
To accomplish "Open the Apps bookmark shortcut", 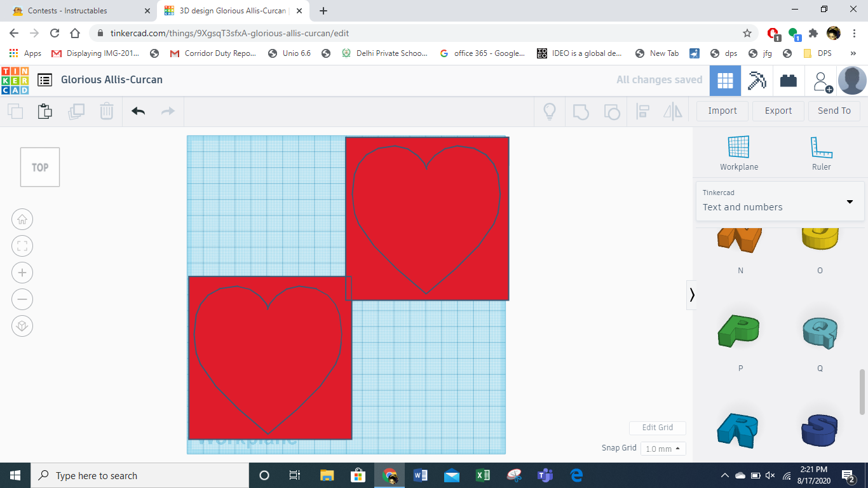I will tap(25, 53).
